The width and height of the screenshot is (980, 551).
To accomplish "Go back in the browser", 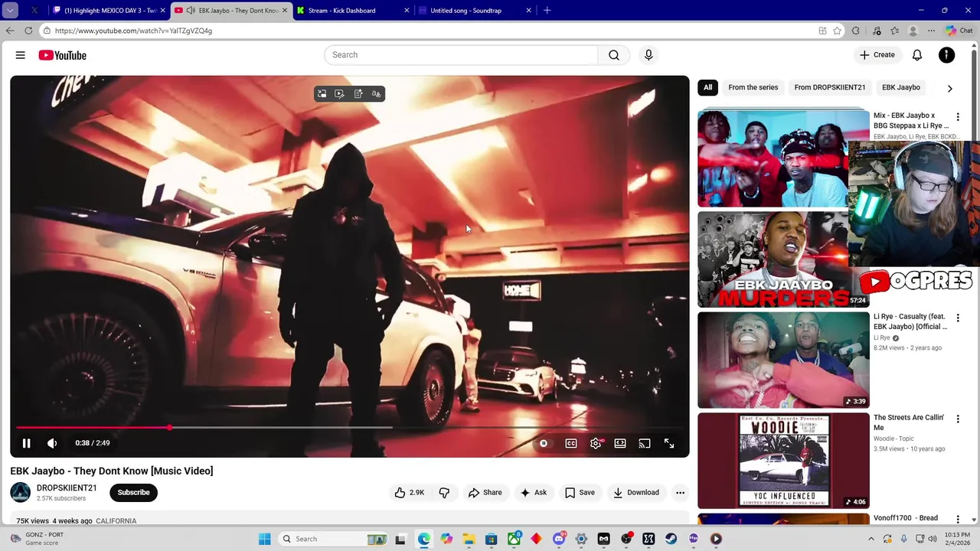I will (10, 31).
